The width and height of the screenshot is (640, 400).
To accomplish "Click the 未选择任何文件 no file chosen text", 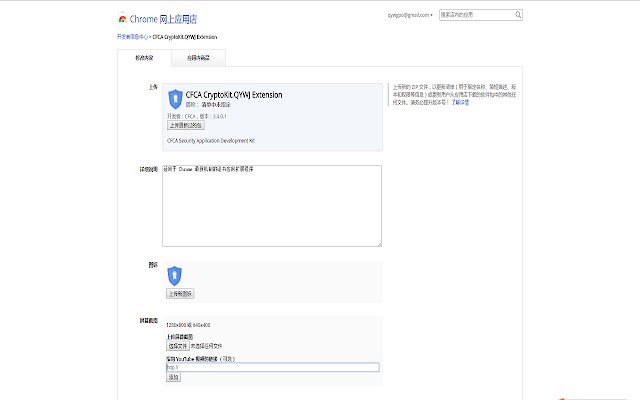I will click(x=207, y=346).
